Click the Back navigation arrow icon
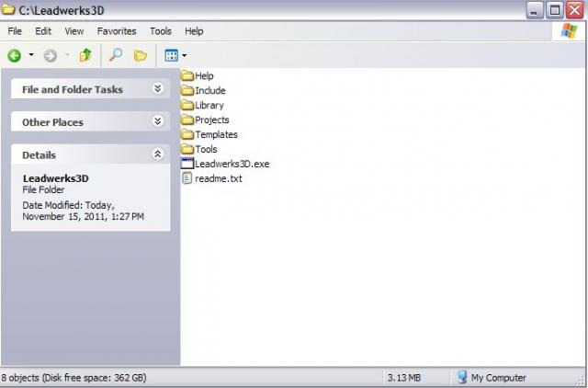The width and height of the screenshot is (588, 388). (15, 55)
